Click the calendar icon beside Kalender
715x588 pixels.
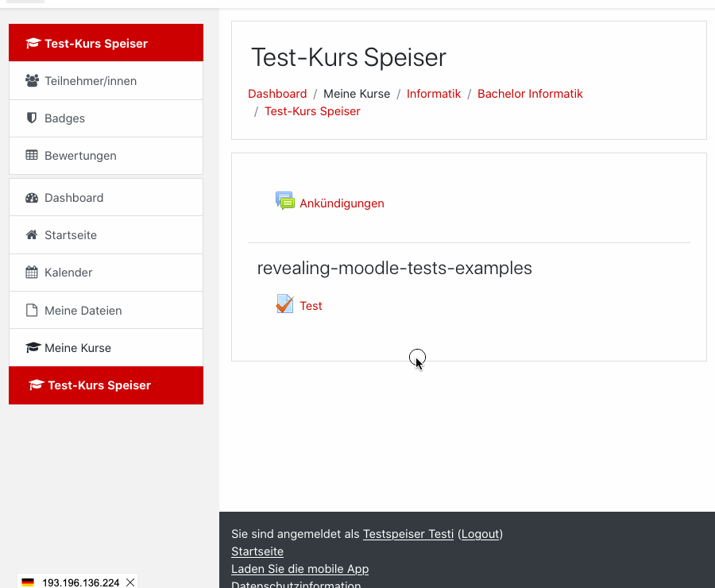[32, 273]
